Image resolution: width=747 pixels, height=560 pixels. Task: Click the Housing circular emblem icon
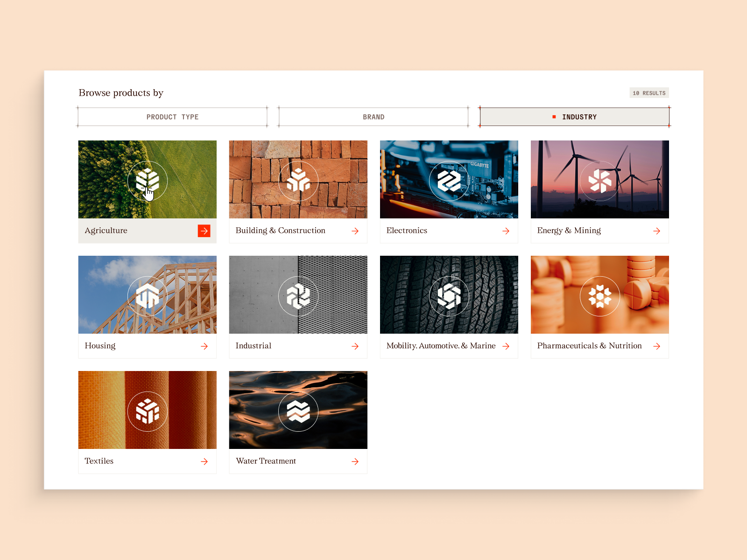(x=147, y=296)
